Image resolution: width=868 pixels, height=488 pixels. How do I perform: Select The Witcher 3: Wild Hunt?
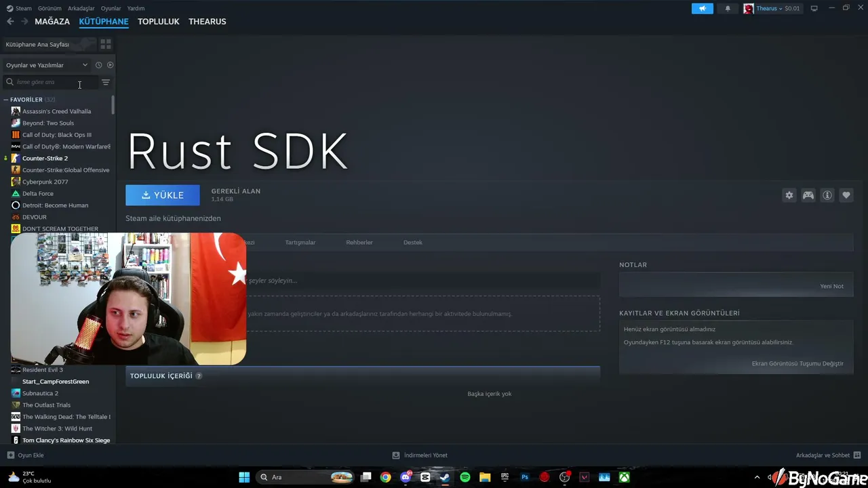pos(57,428)
